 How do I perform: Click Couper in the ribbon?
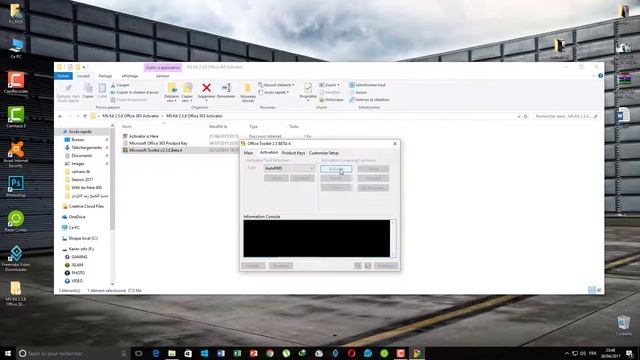pyautogui.click(x=120, y=85)
